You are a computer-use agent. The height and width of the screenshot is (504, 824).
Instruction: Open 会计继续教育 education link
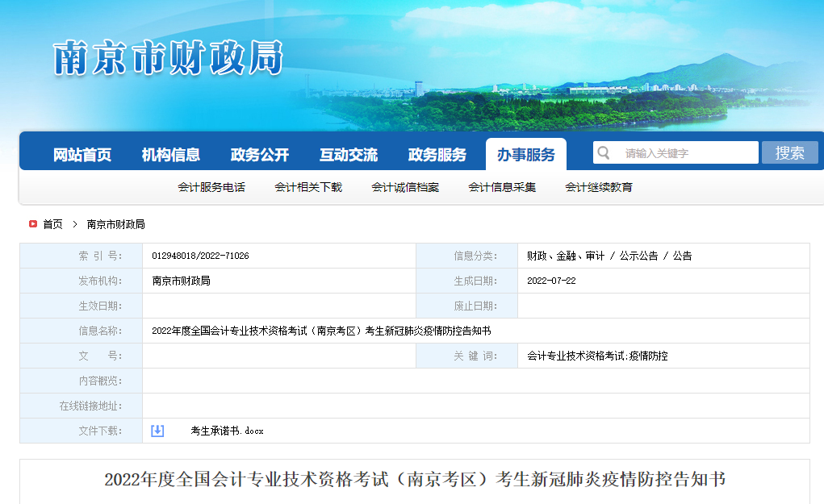coord(600,186)
